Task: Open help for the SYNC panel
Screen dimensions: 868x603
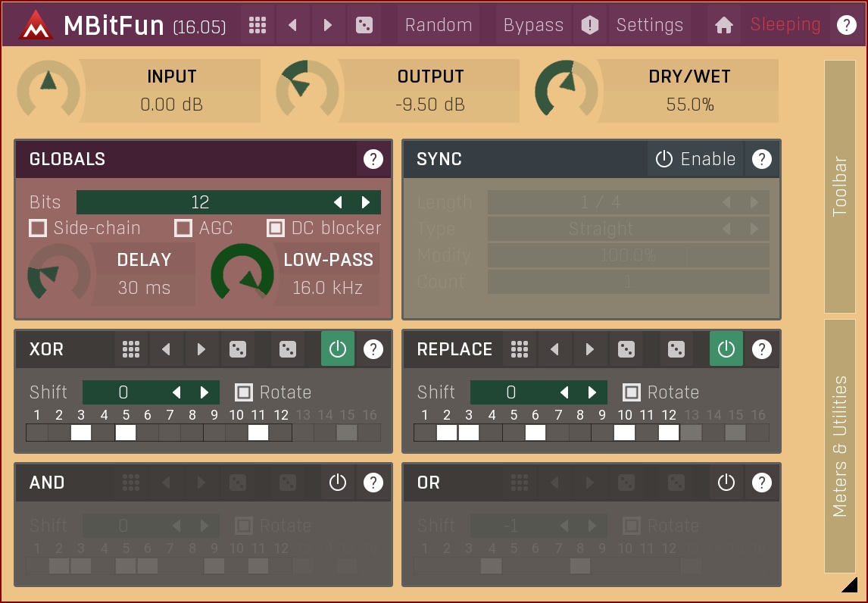Action: (762, 159)
